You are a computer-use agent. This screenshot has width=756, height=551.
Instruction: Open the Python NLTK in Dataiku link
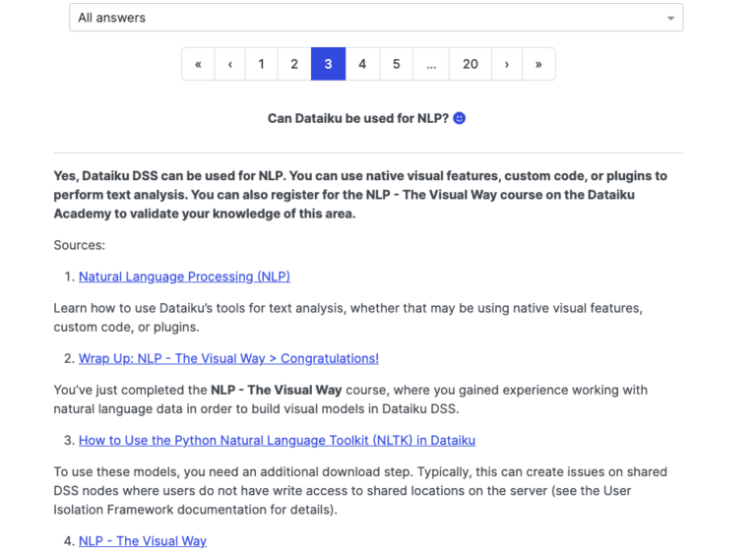tap(278, 441)
